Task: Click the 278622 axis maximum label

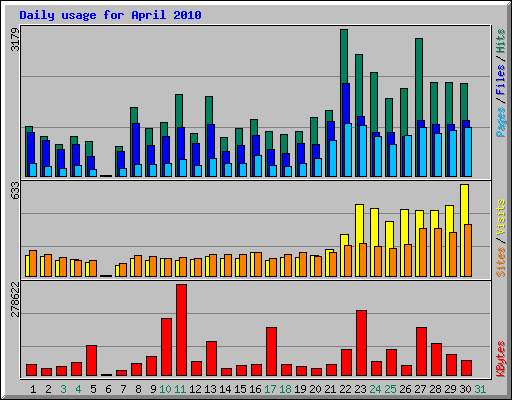Action: pyautogui.click(x=15, y=299)
